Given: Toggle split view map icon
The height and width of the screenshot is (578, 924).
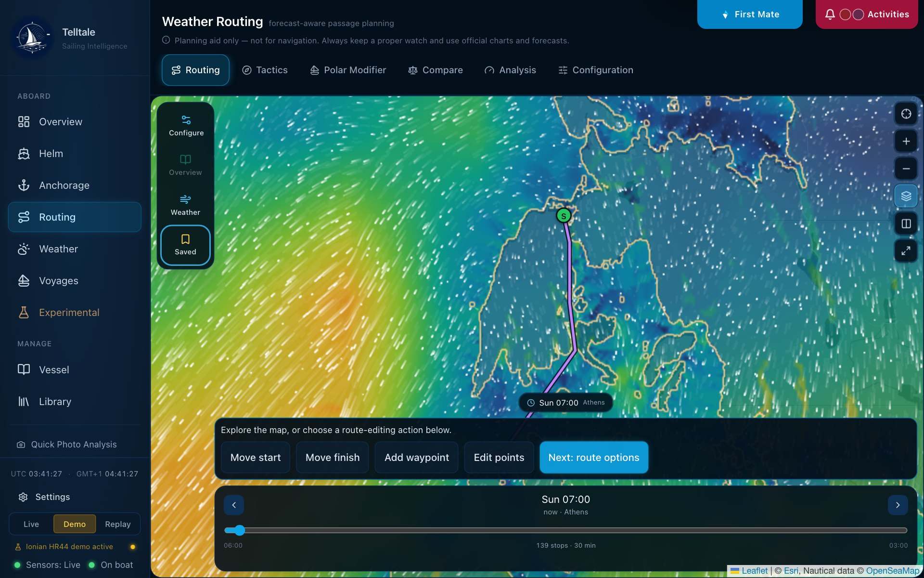Looking at the screenshot, I should (x=906, y=223).
